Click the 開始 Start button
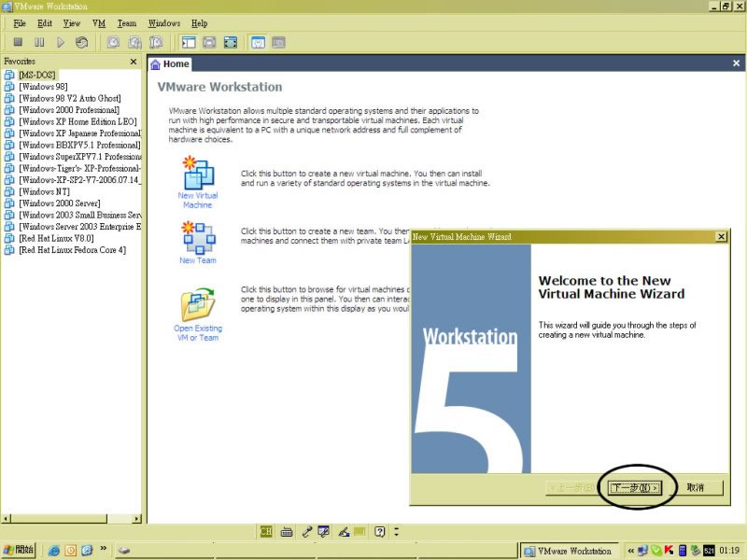The width and height of the screenshot is (747, 560). coord(19,550)
